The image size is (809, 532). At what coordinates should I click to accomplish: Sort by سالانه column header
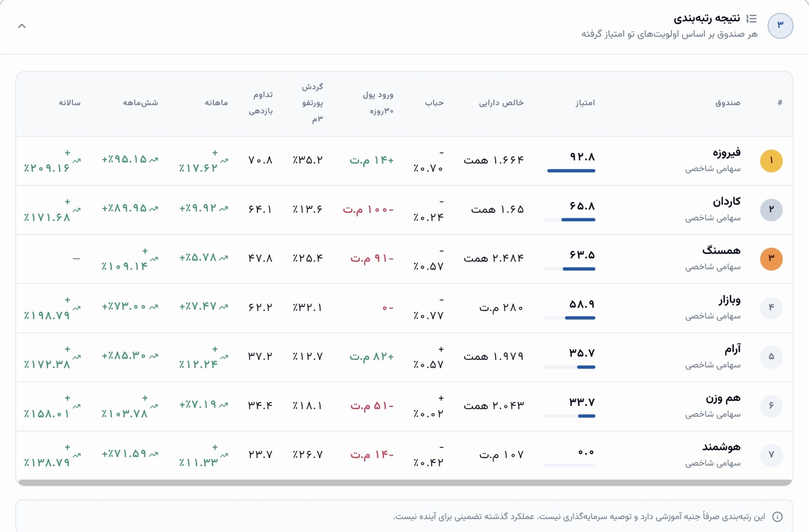click(70, 103)
